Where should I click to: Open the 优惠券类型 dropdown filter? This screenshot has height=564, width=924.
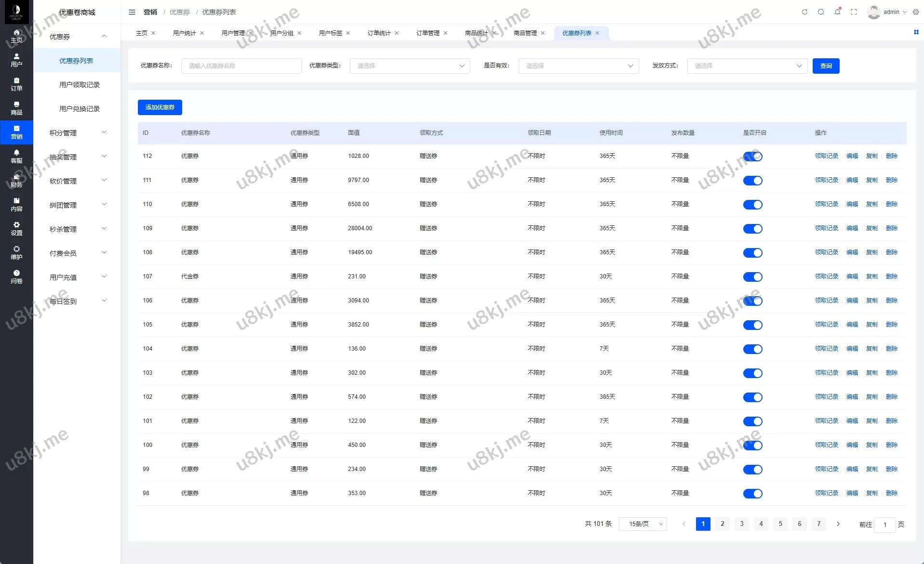(410, 66)
